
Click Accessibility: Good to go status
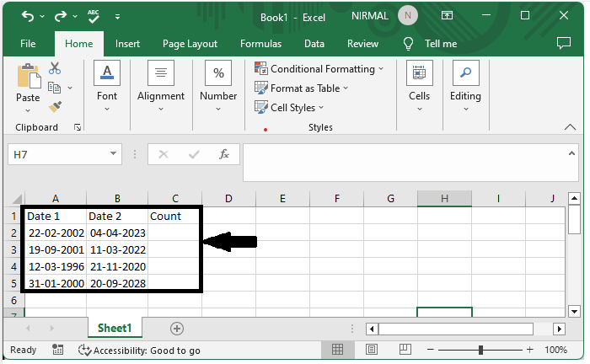pos(139,350)
